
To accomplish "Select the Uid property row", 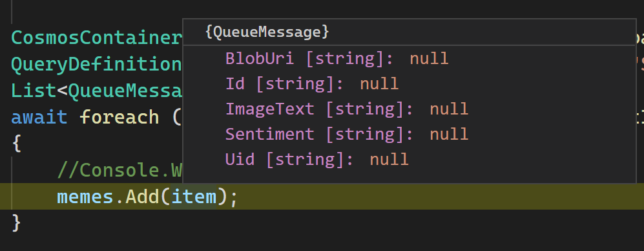I will pos(409,159).
